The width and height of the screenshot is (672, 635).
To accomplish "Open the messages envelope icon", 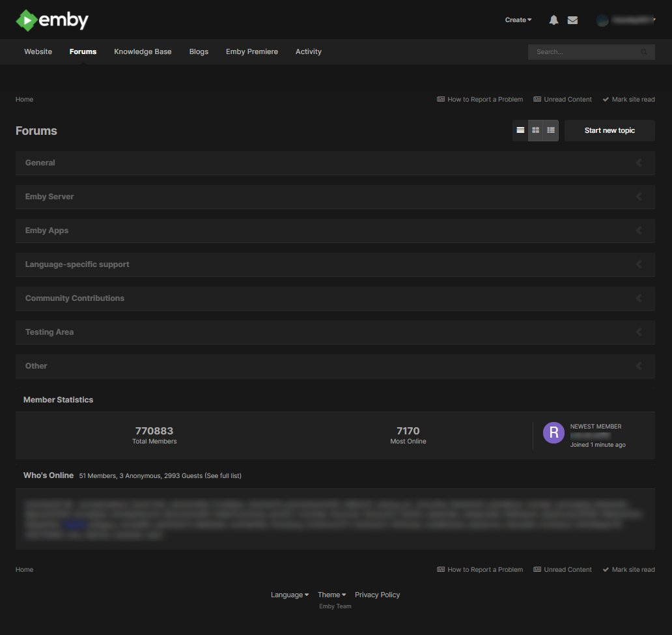I will (x=572, y=20).
